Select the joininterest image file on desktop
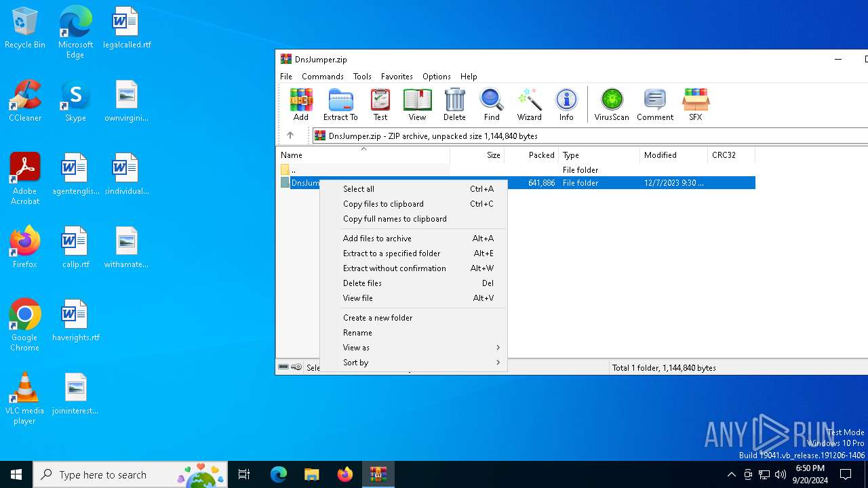Image resolution: width=868 pixels, height=488 pixels. (x=75, y=394)
